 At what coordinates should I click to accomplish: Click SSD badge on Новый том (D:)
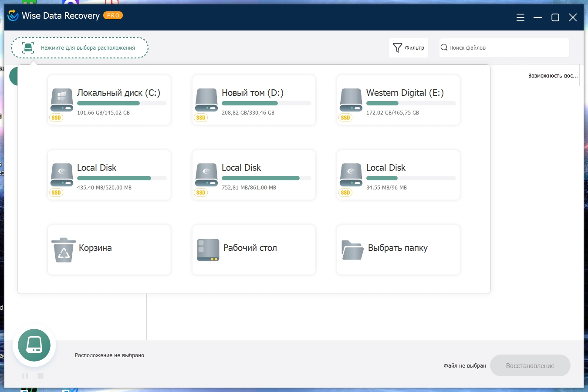201,118
